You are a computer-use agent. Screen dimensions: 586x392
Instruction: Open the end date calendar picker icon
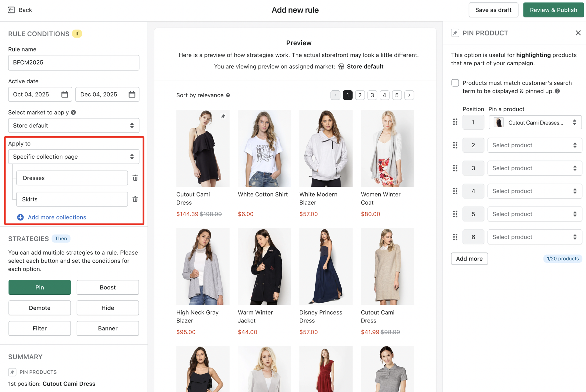point(132,94)
